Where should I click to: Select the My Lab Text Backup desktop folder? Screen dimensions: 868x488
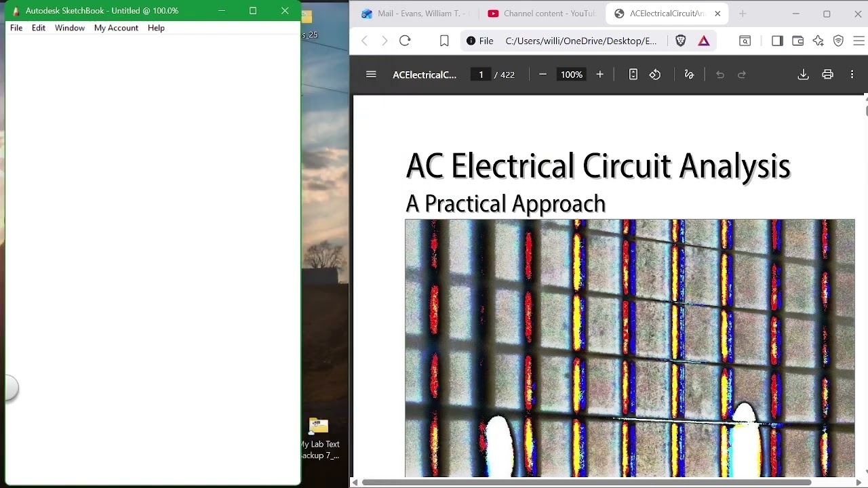(x=320, y=439)
